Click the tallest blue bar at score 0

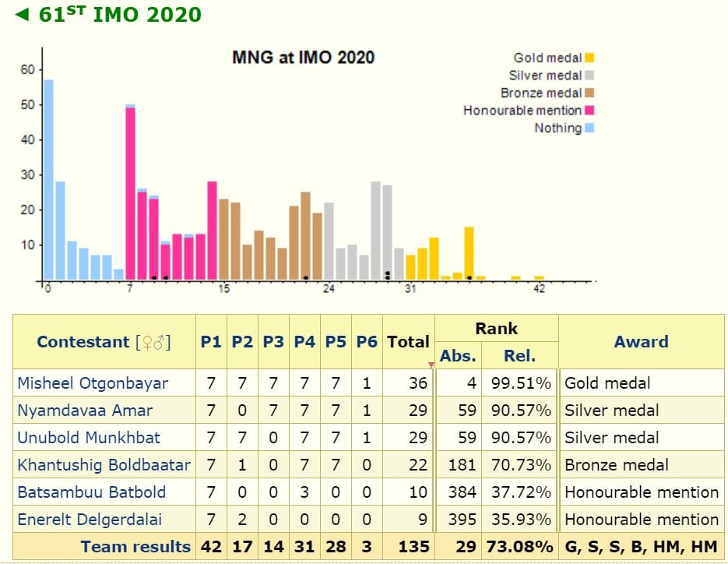point(48,180)
